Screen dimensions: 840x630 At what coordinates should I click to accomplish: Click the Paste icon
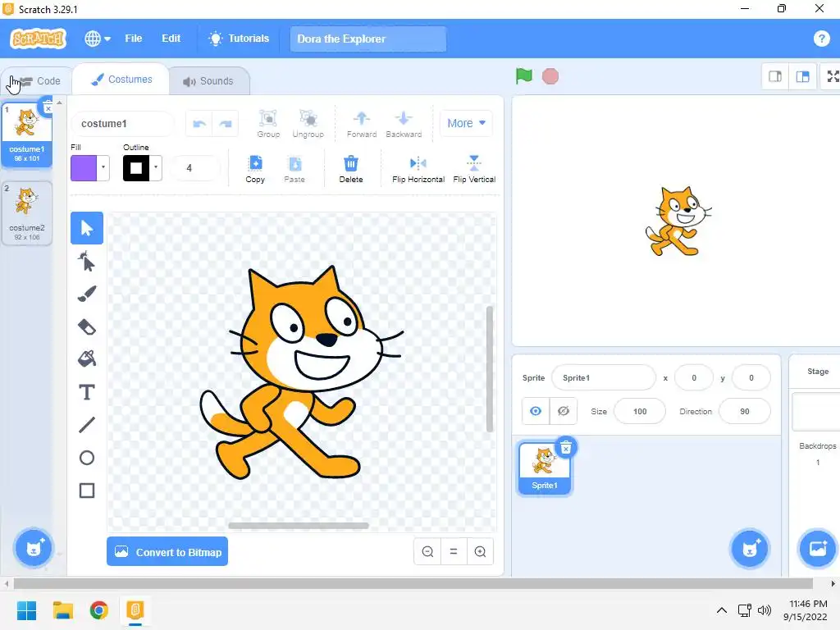pos(294,169)
